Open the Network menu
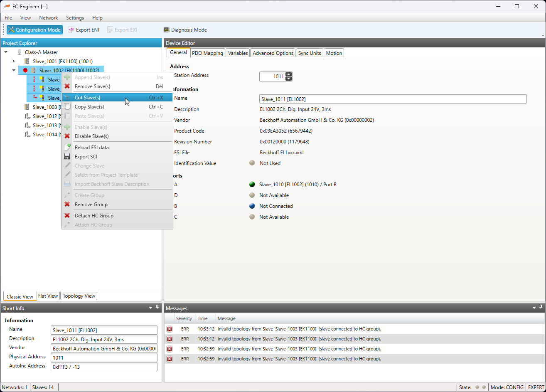This screenshot has width=546, height=392. pyautogui.click(x=49, y=18)
